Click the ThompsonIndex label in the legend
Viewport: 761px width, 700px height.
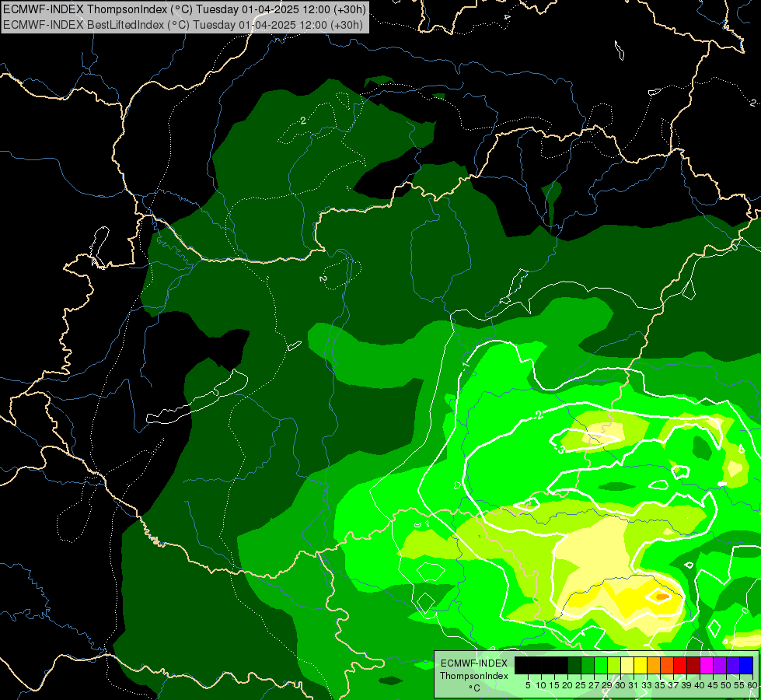click(474, 676)
